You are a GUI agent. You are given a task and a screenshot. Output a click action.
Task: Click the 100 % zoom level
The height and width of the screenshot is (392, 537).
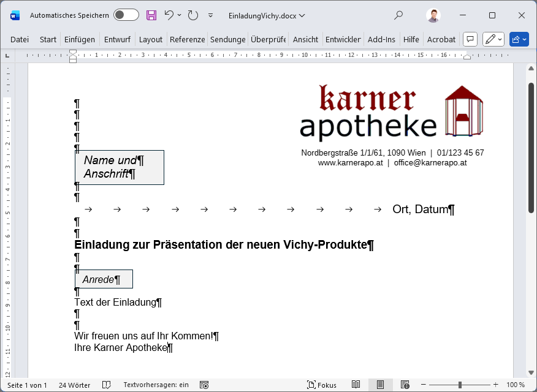coord(516,385)
